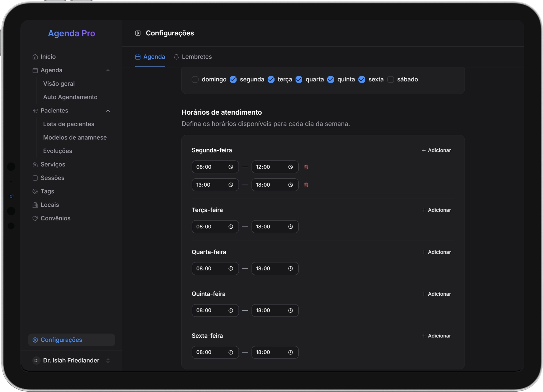Click clock icon in Terça-feira start time

click(x=231, y=227)
